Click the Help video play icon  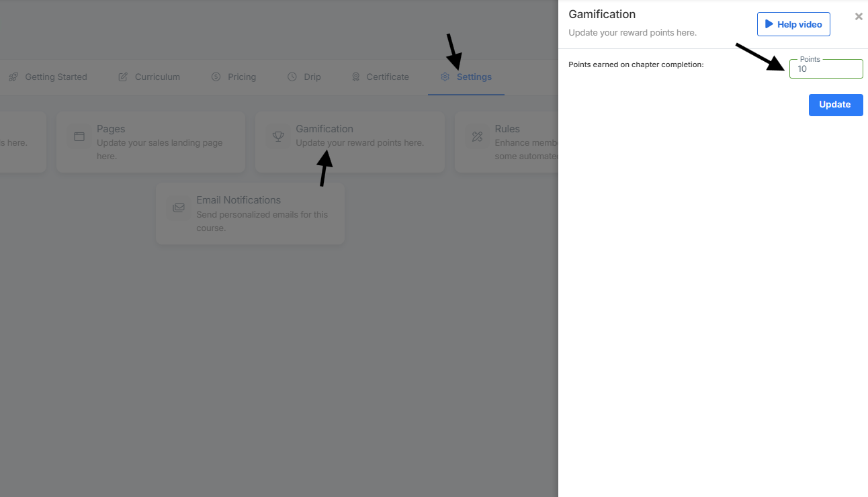(770, 24)
